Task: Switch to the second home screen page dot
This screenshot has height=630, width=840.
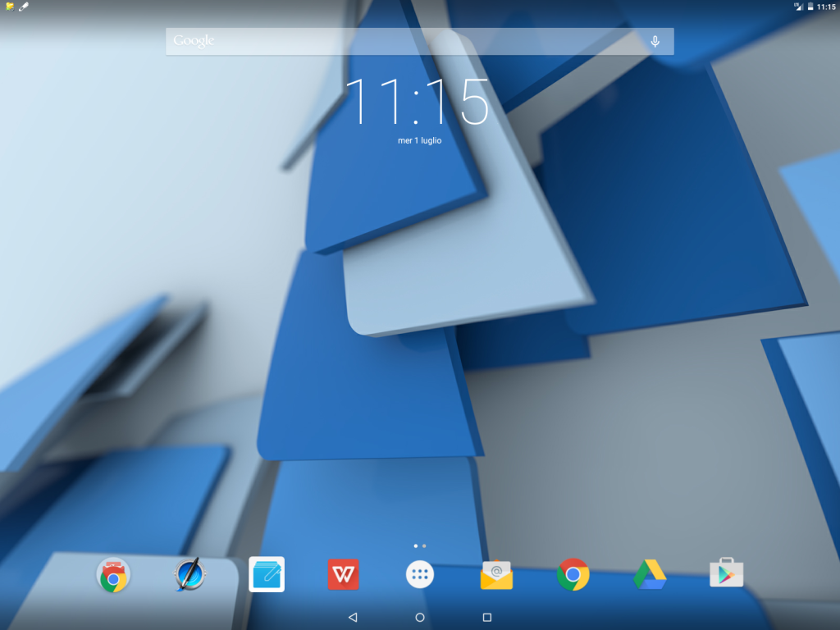Action: [424, 546]
